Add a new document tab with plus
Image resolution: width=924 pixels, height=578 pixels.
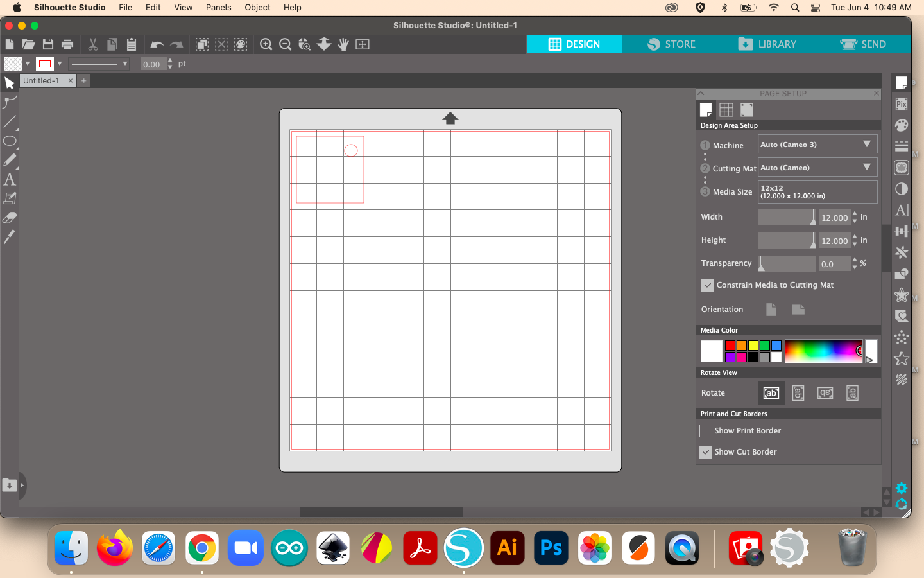click(x=83, y=81)
